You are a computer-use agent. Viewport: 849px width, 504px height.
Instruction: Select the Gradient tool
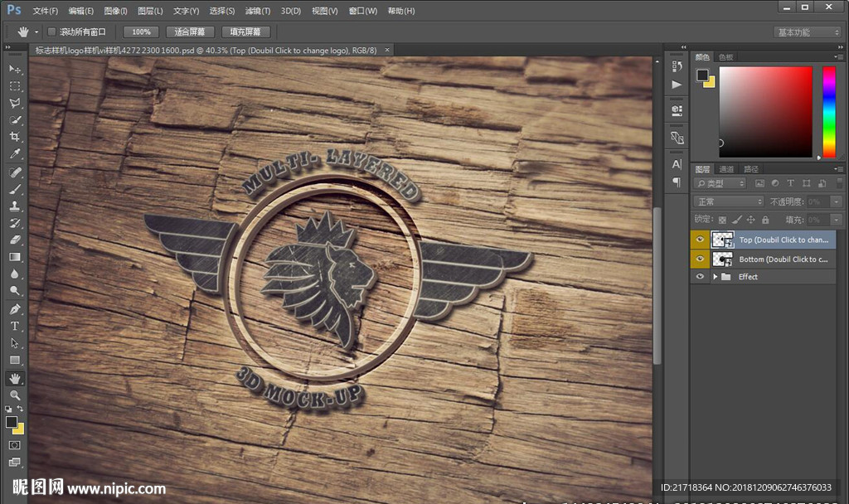pyautogui.click(x=15, y=257)
